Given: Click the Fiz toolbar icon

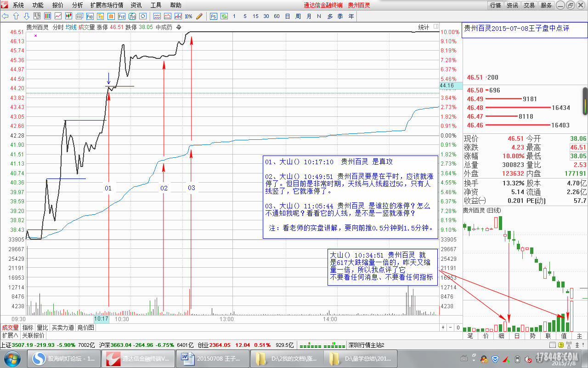Looking at the screenshot, I should point(121,16).
